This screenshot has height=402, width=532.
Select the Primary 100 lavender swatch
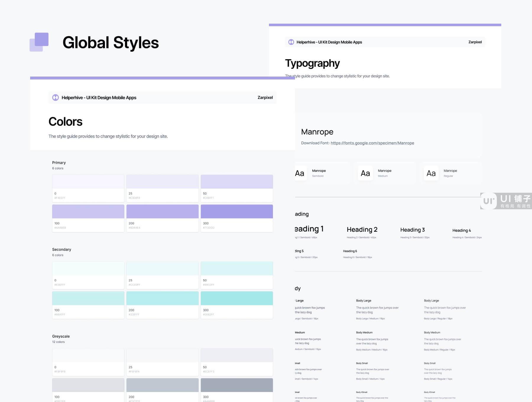click(88, 218)
